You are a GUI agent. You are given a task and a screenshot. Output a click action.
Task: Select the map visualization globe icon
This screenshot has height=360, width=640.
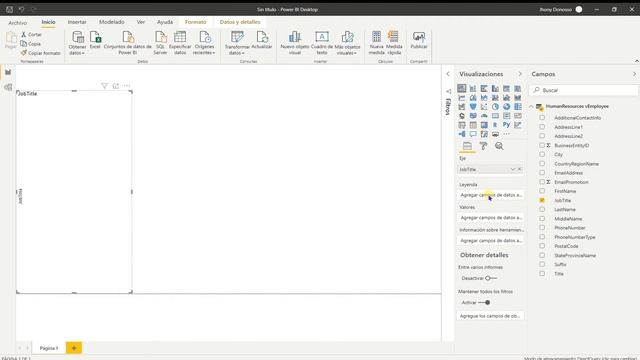coord(462,116)
